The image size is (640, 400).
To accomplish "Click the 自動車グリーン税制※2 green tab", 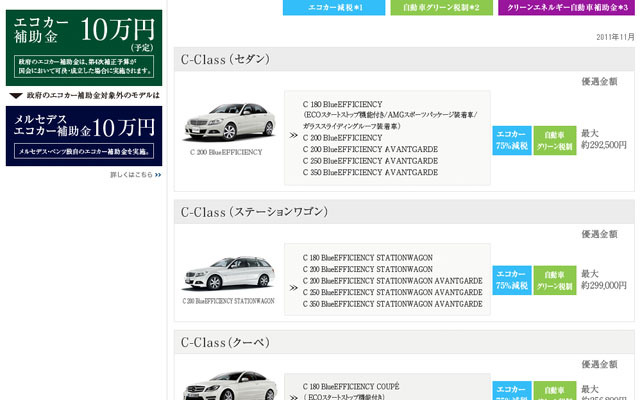I will point(442,7).
